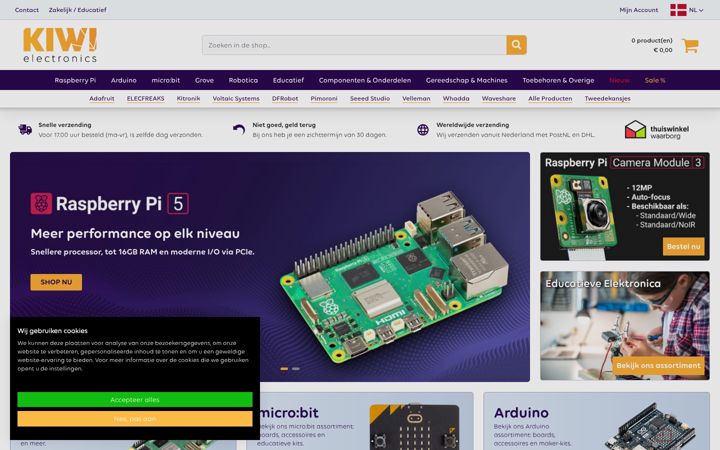This screenshot has height=450, width=720.
Task: Open the Robotica menu
Action: (x=243, y=80)
